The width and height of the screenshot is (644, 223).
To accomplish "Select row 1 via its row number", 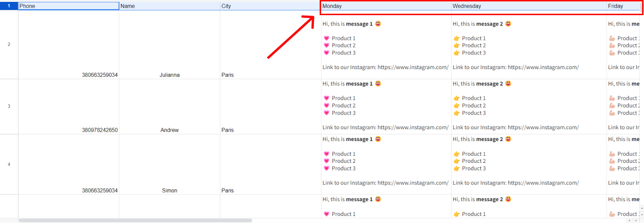I will pos(9,6).
